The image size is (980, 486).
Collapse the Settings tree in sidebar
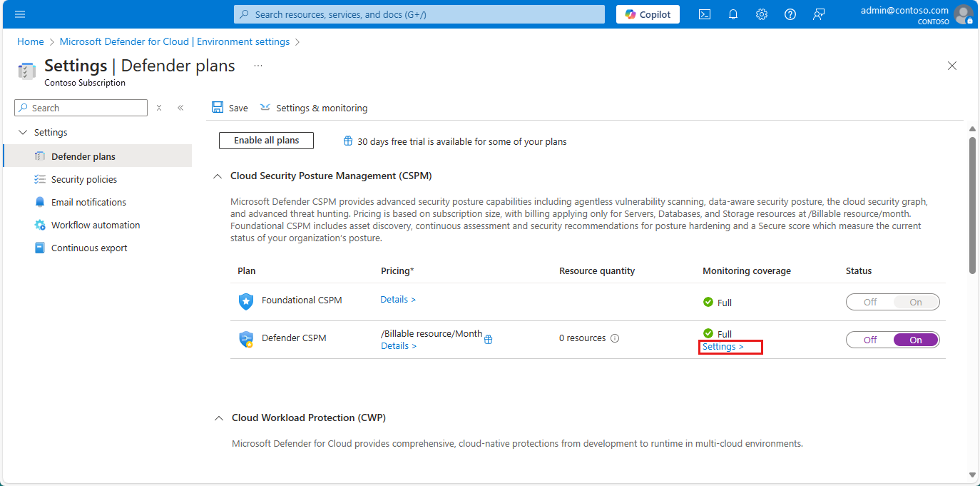pos(23,133)
